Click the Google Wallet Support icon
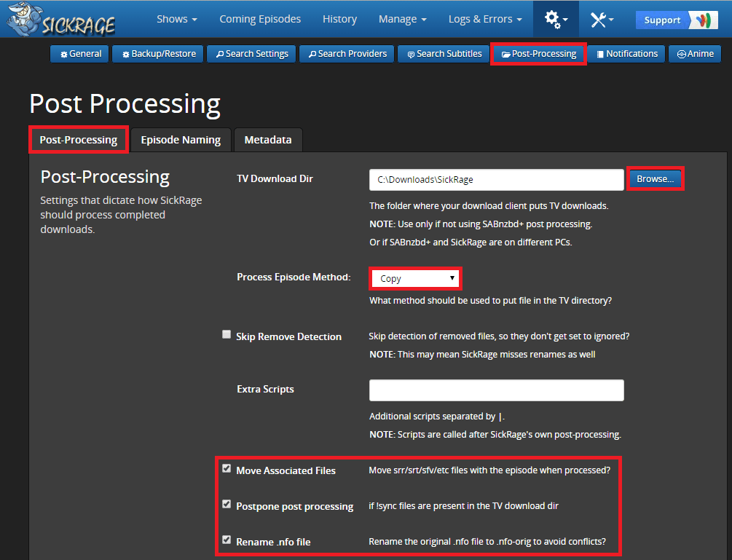Viewport: 732px width, 560px height. 701,20
